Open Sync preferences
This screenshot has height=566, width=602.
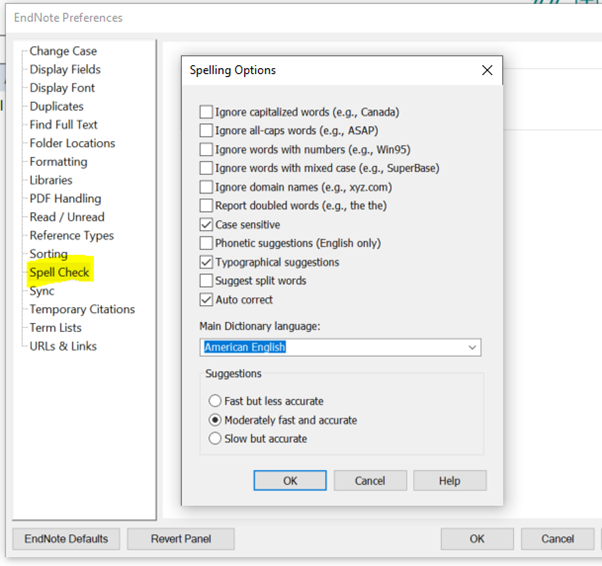(x=42, y=291)
